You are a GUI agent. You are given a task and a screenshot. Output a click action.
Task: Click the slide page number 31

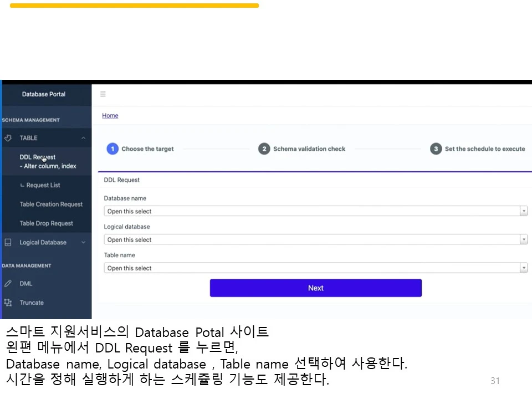pos(495,381)
